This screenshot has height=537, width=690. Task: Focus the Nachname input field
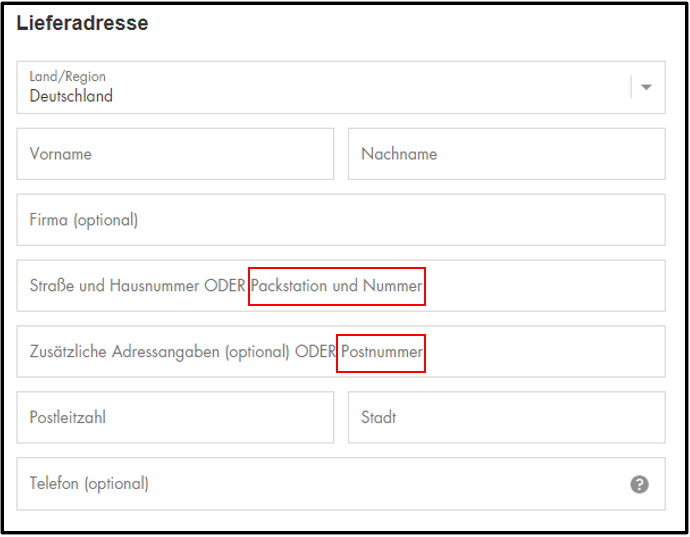tap(506, 154)
